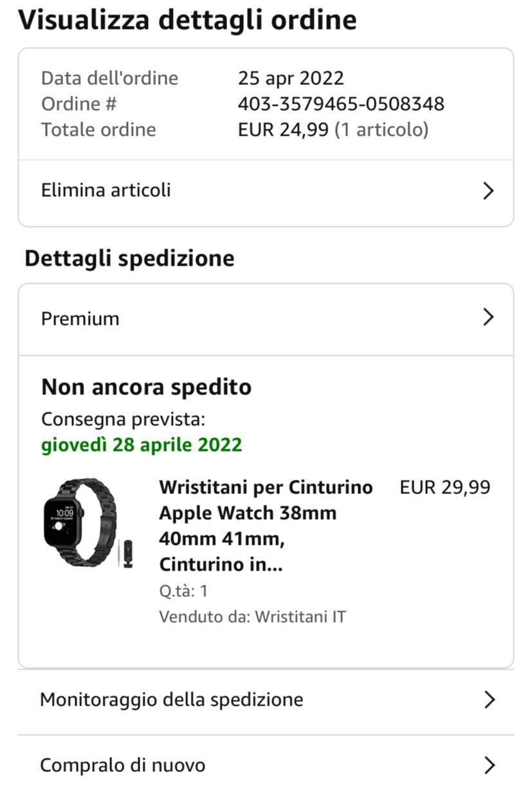Click the order number 403-3579465-0508348
This screenshot has width=532, height=797.
click(x=341, y=104)
